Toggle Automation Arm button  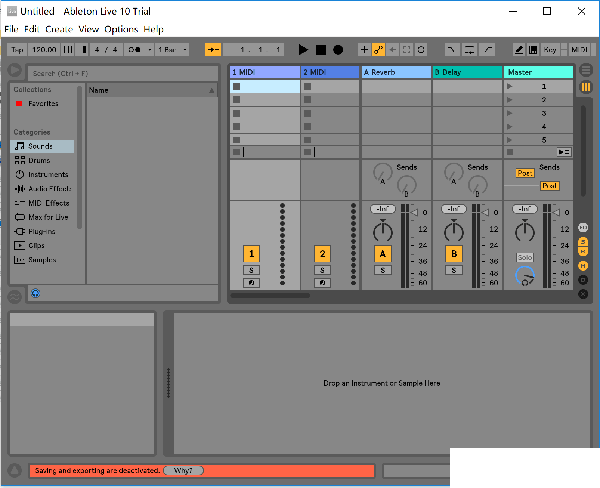pyautogui.click(x=378, y=50)
